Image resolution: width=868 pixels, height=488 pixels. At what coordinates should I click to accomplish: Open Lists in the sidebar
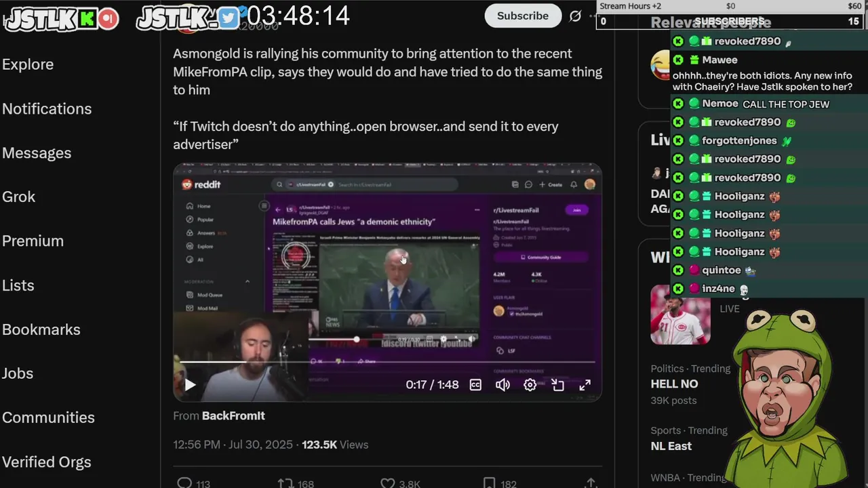18,285
